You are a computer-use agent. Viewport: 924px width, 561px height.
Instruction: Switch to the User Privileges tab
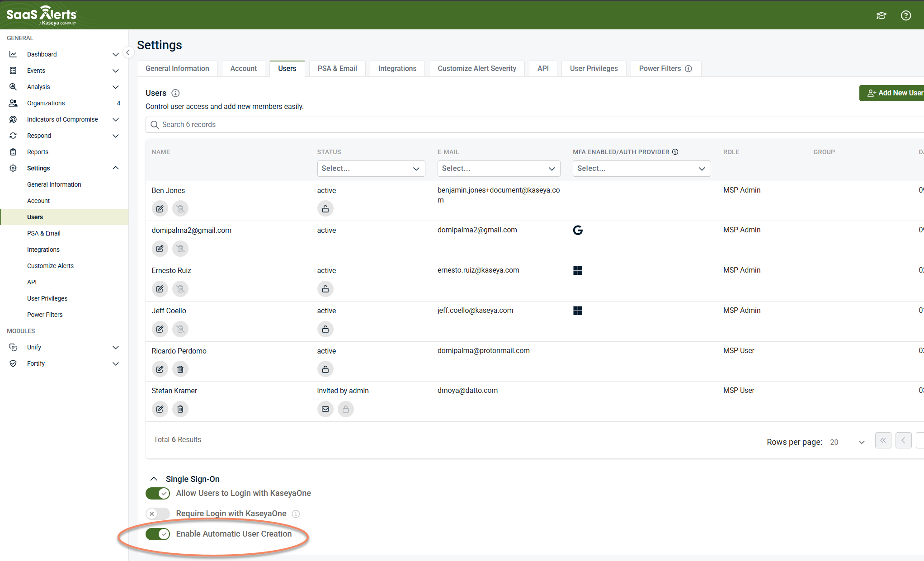coord(594,69)
